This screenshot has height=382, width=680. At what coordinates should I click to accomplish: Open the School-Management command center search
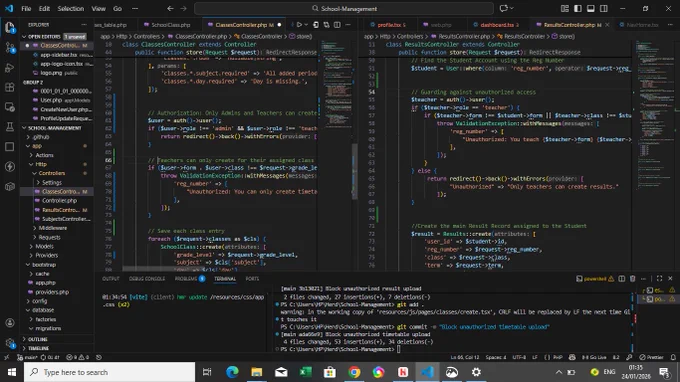click(344, 8)
